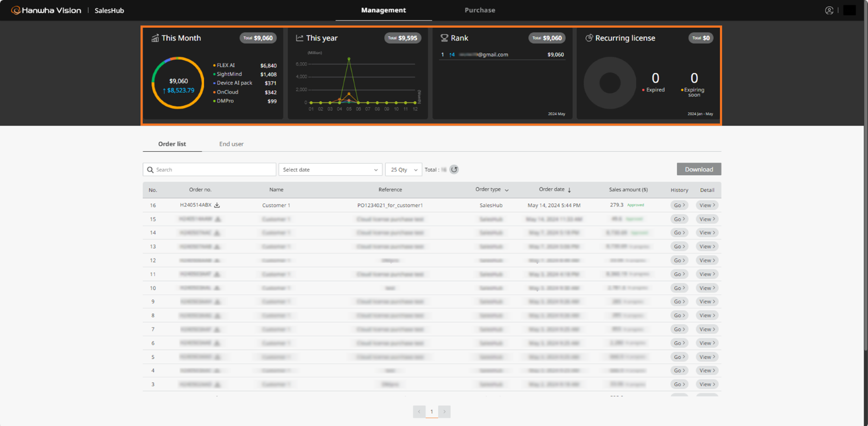Image resolution: width=868 pixels, height=426 pixels.
Task: Click download icon in row 15
Action: (218, 219)
